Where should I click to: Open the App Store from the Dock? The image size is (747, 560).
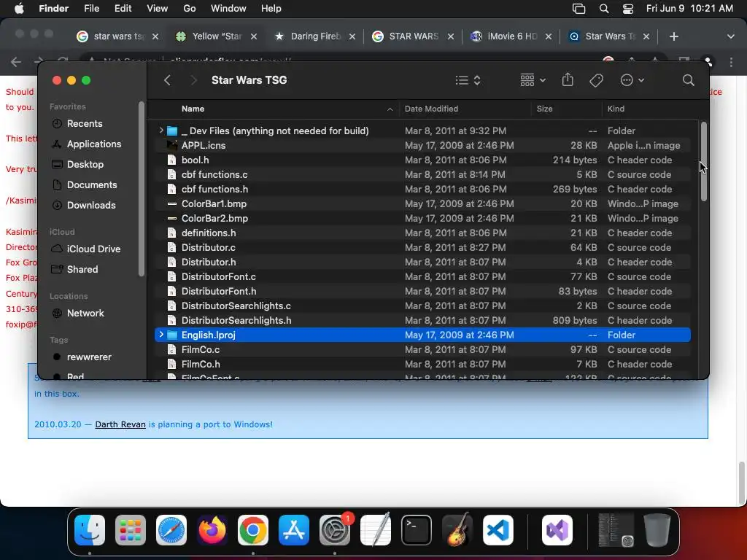[x=294, y=530]
